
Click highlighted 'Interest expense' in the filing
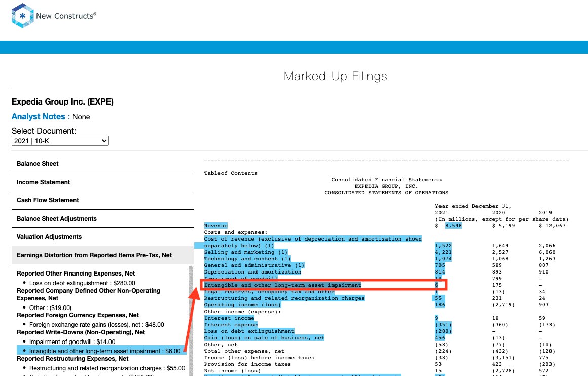(x=231, y=325)
